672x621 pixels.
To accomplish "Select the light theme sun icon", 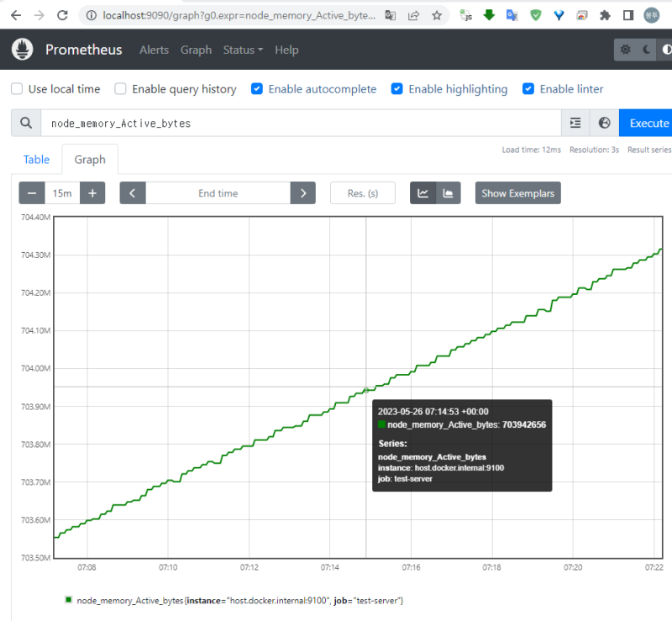I will (x=625, y=50).
